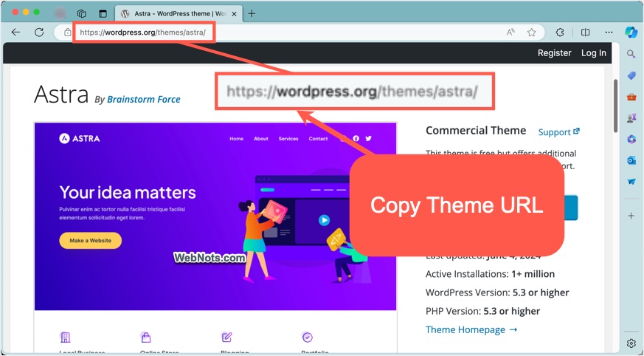Image resolution: width=644 pixels, height=356 pixels.
Task: Add this page to favorites
Action: coord(531,32)
